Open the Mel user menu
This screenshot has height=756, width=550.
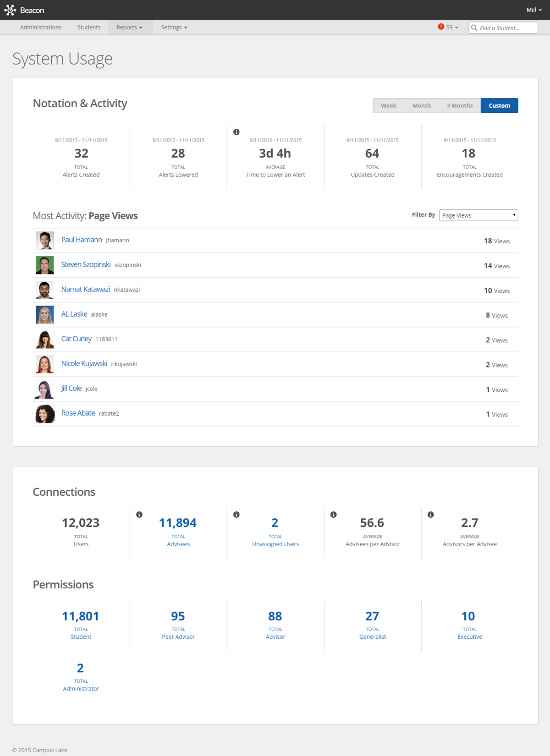point(534,10)
